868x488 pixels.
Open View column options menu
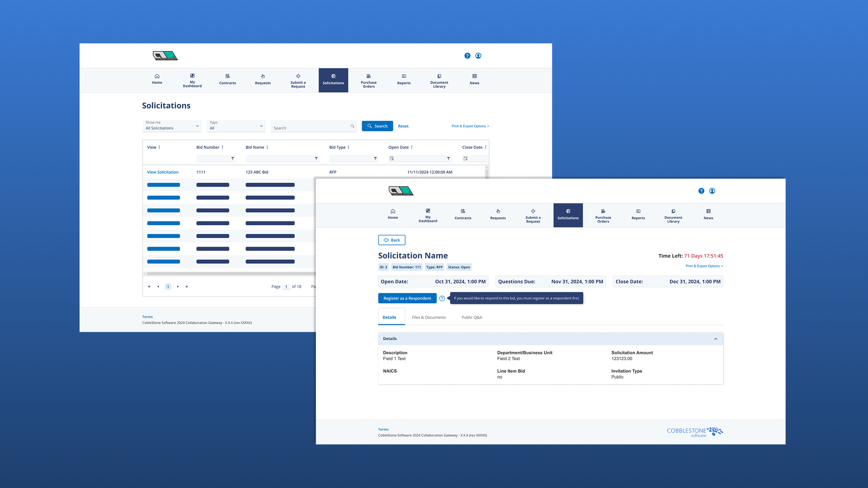click(159, 147)
